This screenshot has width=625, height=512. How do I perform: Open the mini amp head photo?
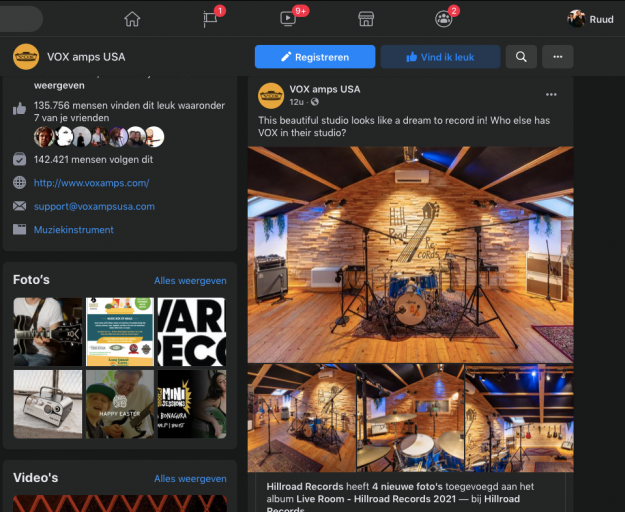(48, 404)
